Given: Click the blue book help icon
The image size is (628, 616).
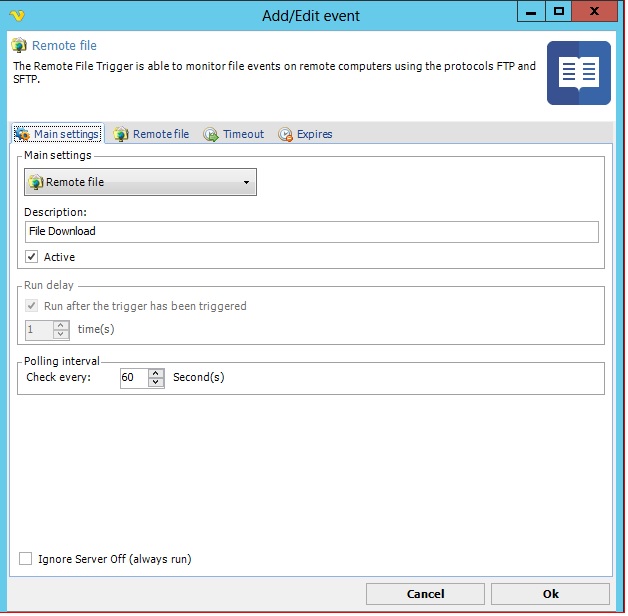Looking at the screenshot, I should 578,73.
